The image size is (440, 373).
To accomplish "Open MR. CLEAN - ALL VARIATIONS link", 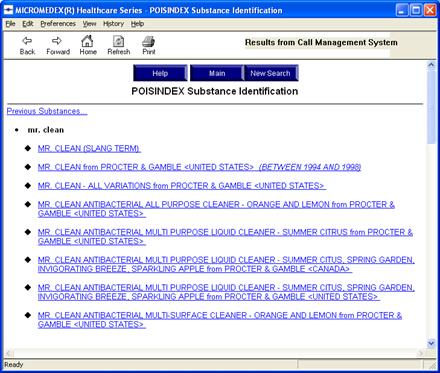I will click(182, 186).
